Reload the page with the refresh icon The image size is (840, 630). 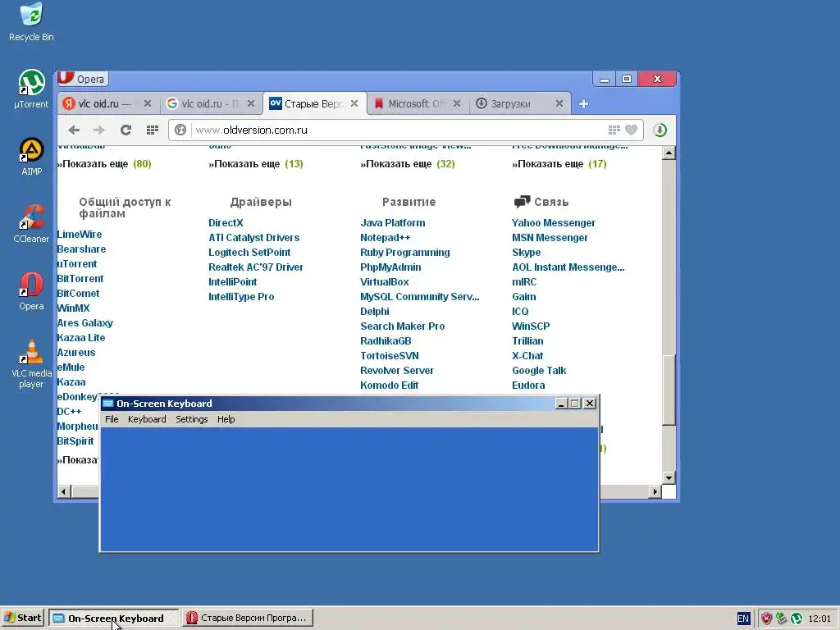[x=126, y=130]
